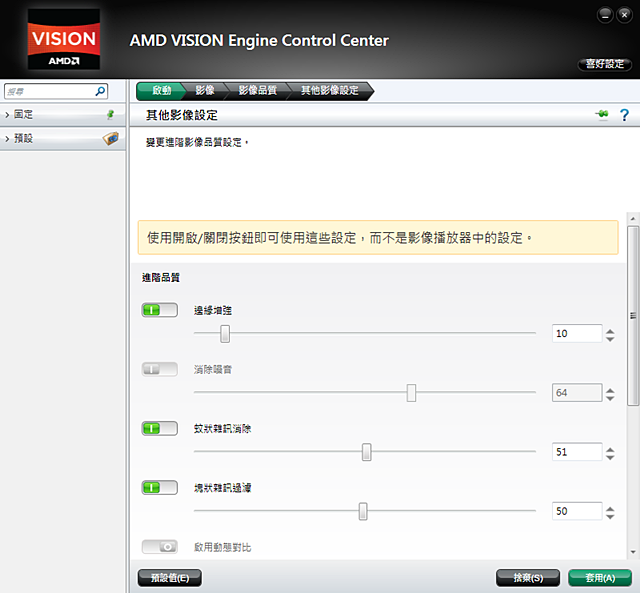Close the Control Center window
Image resolution: width=640 pixels, height=593 pixels.
click(x=624, y=15)
